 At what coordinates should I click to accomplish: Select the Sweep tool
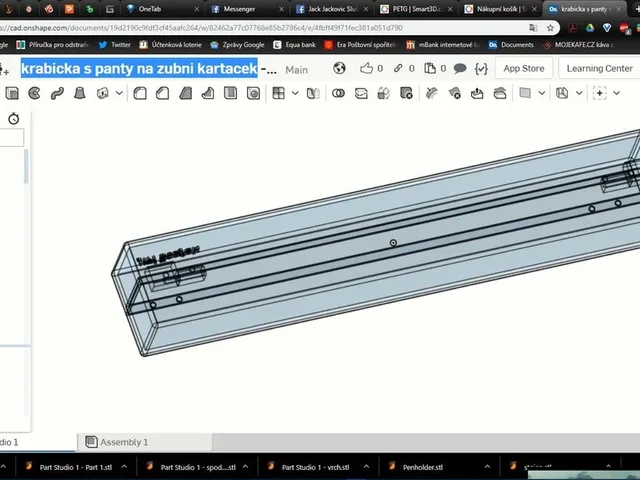click(57, 93)
